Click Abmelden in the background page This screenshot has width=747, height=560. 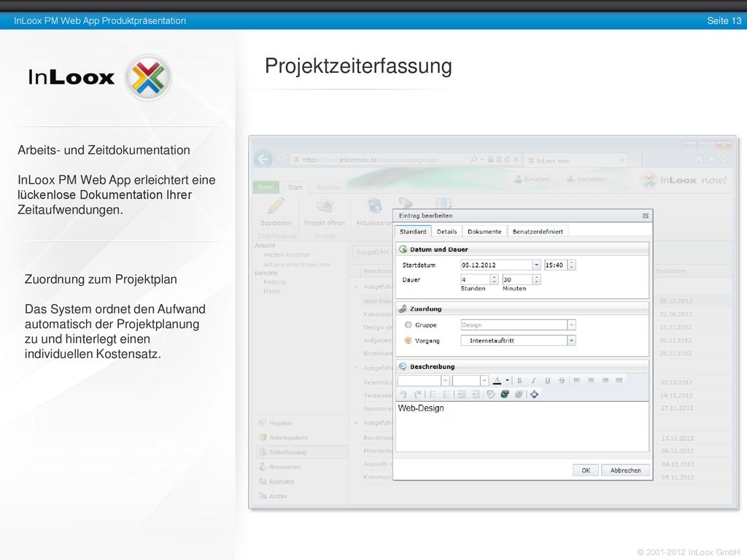[x=586, y=179]
